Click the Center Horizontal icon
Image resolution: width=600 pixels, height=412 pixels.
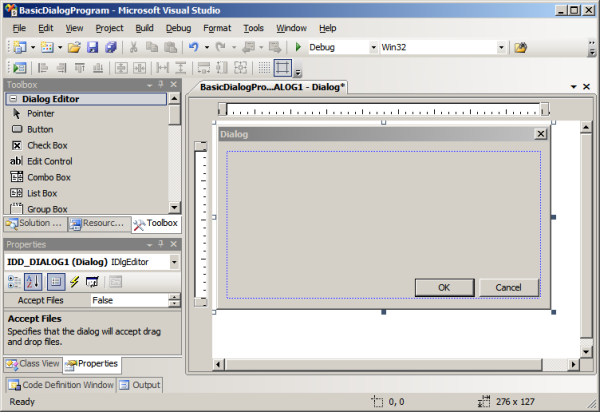point(140,68)
